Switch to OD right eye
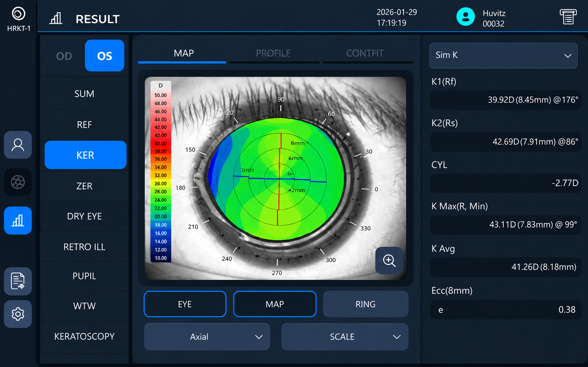588x367 pixels. click(64, 56)
